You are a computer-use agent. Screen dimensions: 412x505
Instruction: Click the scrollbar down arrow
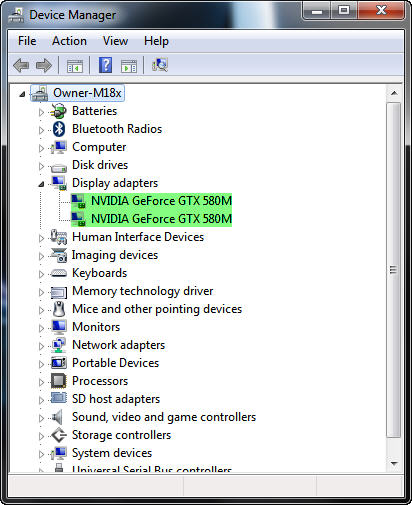coord(394,464)
